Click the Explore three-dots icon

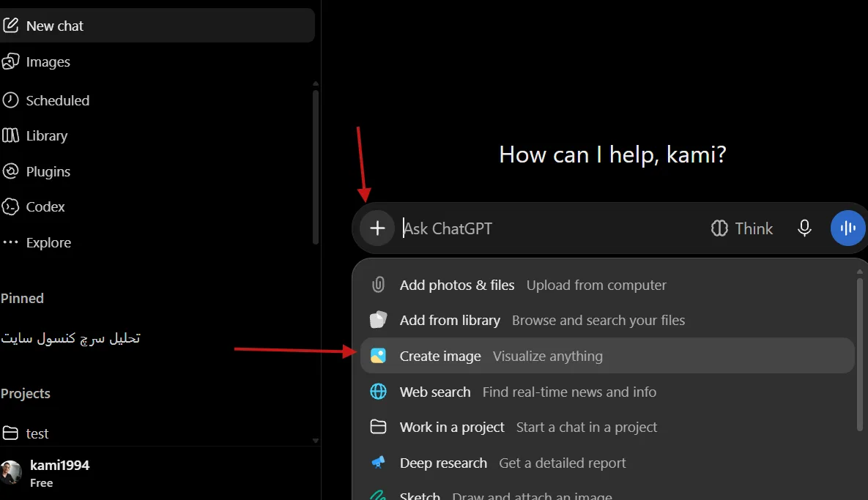click(10, 242)
